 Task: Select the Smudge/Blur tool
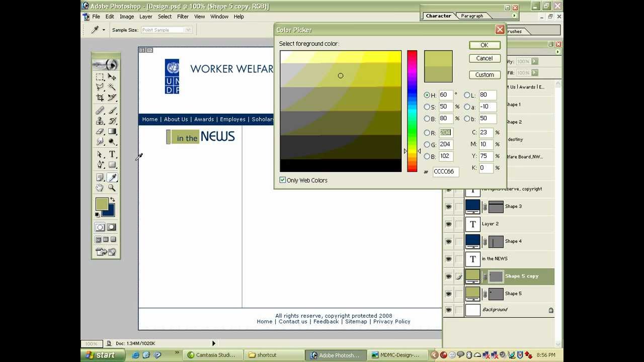100,142
